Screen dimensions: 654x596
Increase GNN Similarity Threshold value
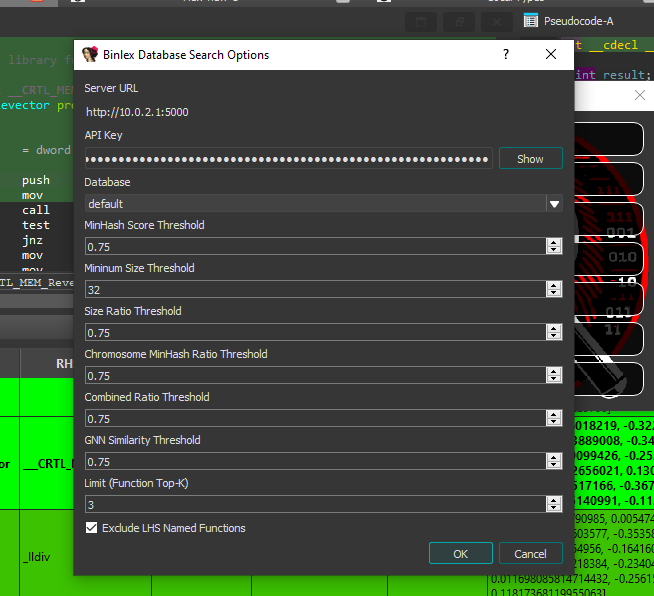tap(554, 458)
